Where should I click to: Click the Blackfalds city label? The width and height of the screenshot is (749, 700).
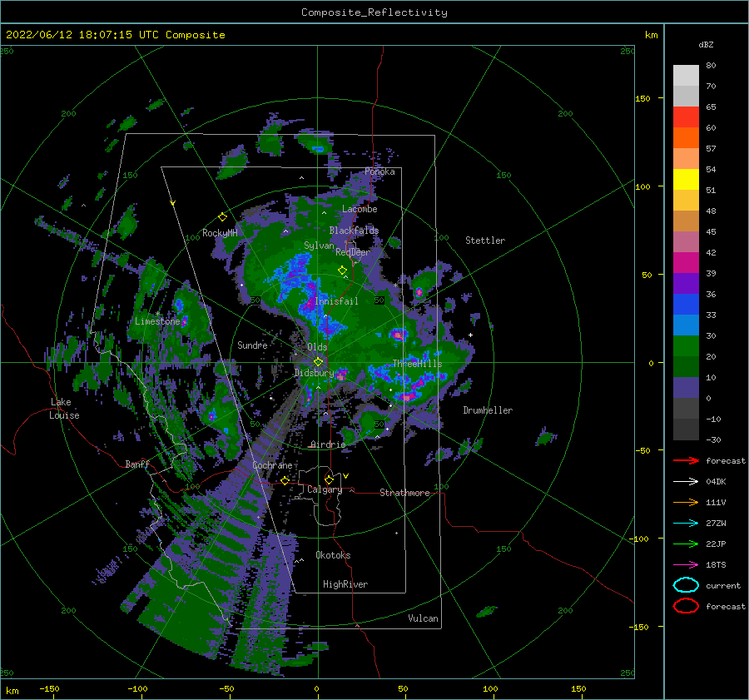[354, 231]
